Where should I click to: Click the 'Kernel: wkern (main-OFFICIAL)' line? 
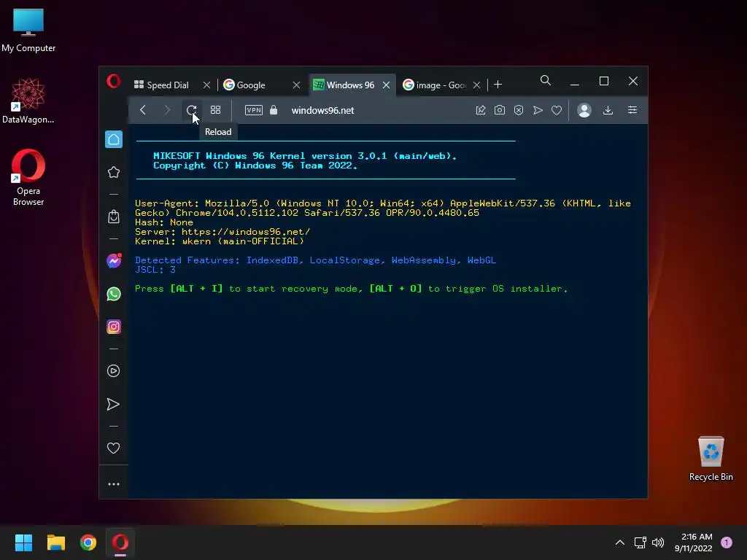(x=219, y=241)
